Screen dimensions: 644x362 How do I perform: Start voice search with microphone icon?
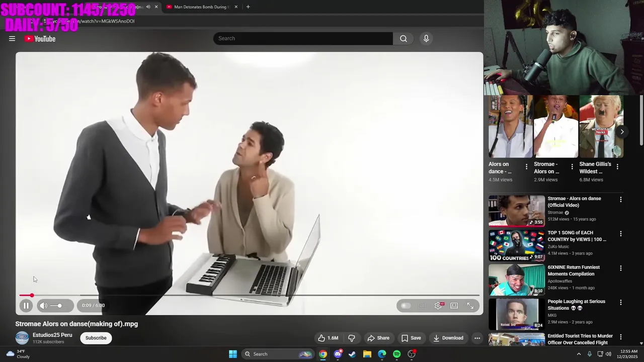tap(426, 38)
